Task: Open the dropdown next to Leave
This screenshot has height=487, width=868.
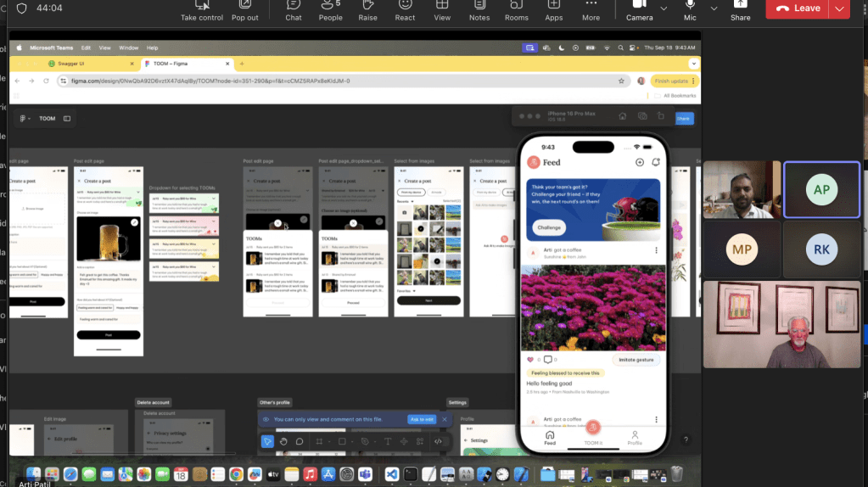Action: [840, 8]
